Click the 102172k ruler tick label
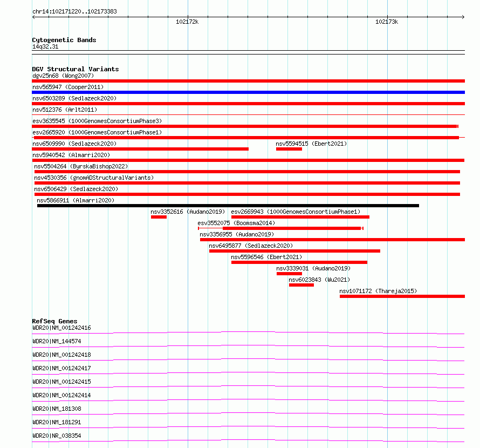 tap(187, 22)
